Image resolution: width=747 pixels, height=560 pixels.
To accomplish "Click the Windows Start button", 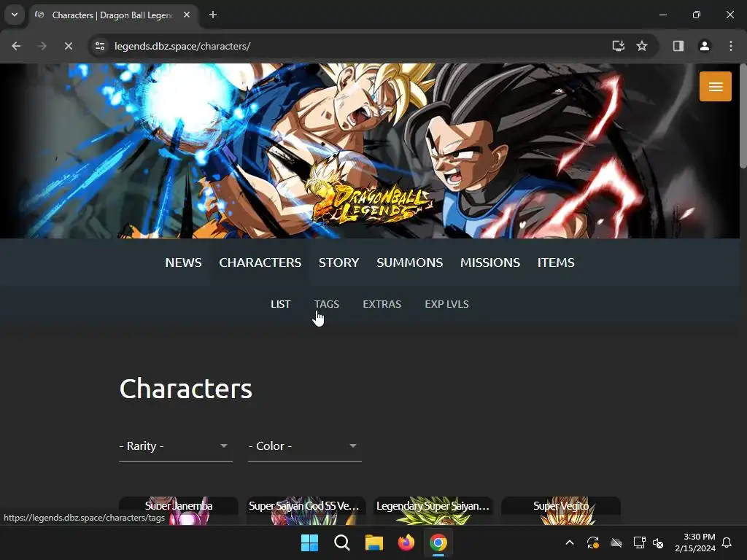I will pos(309,542).
